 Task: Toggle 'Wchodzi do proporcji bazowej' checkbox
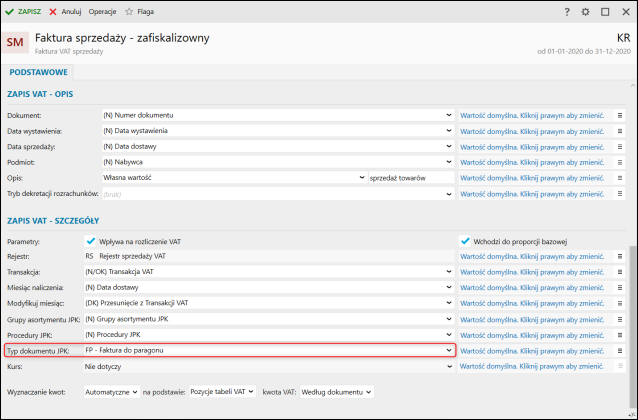click(x=465, y=241)
